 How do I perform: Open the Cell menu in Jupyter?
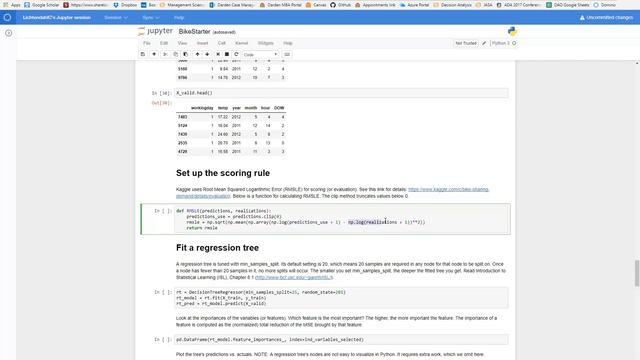pos(222,43)
